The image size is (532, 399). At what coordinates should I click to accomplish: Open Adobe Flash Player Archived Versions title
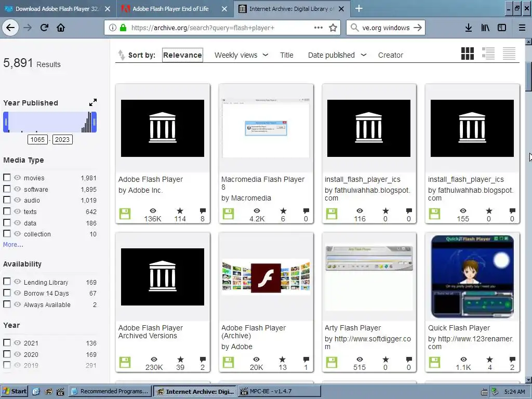(151, 332)
